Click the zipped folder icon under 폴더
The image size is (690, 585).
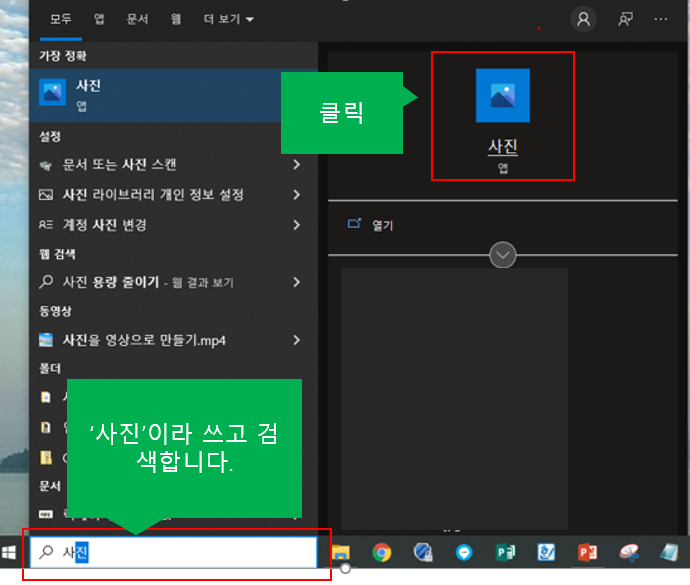coord(46,458)
